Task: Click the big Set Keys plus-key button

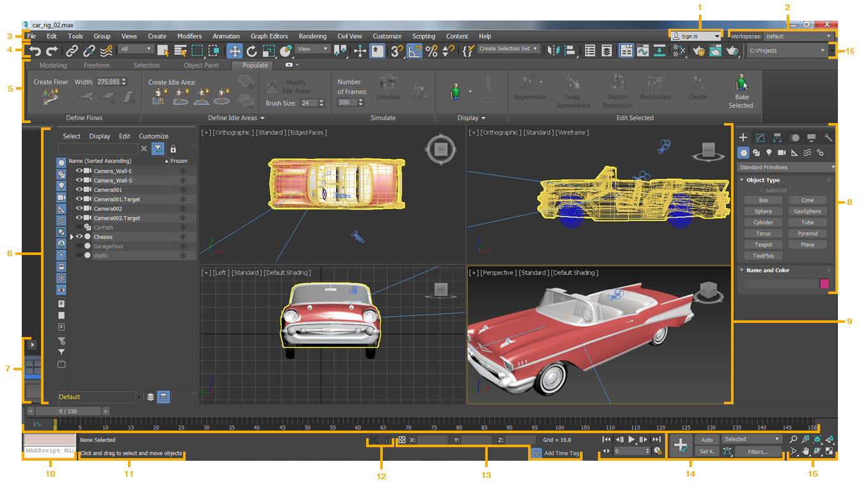Action: click(681, 445)
